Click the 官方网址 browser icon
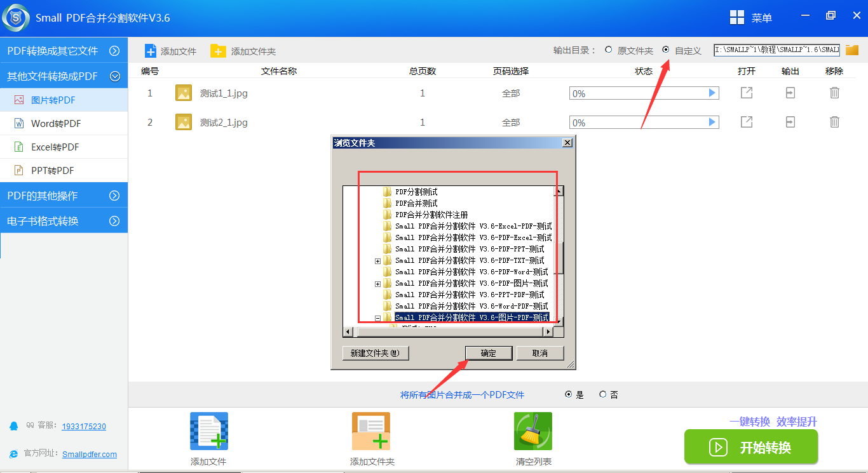The image size is (868, 473). pyautogui.click(x=14, y=454)
